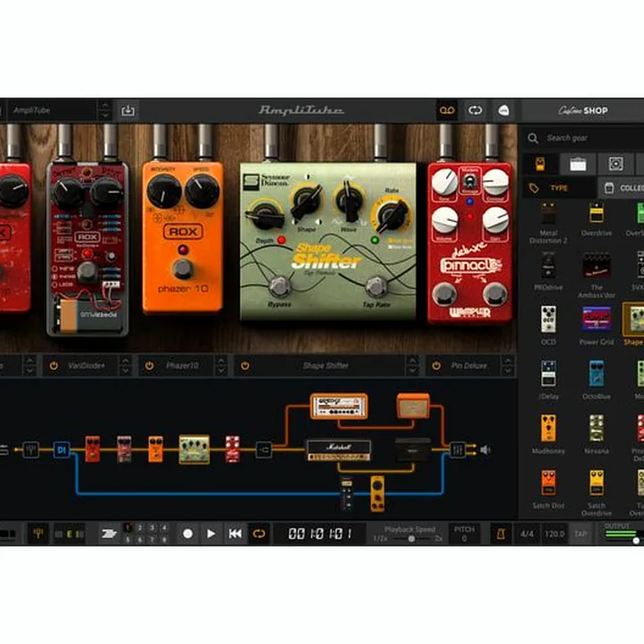644x644 pixels.
Task: Select the blue DI block in the chain
Action: click(62, 450)
